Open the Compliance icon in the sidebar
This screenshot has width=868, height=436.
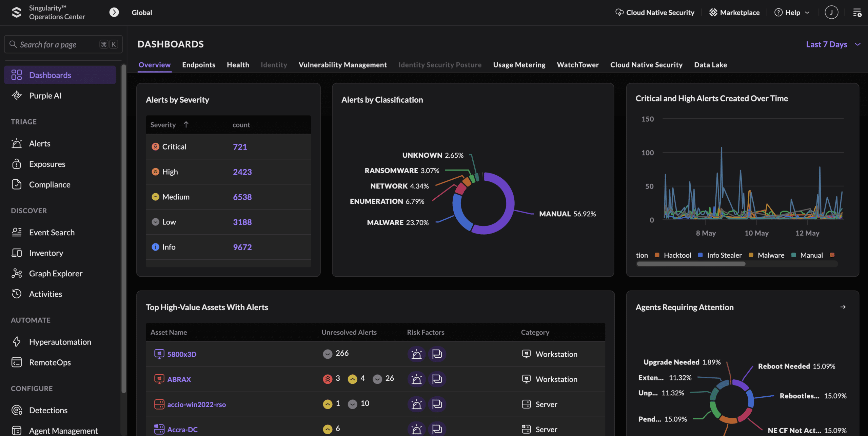pyautogui.click(x=16, y=184)
